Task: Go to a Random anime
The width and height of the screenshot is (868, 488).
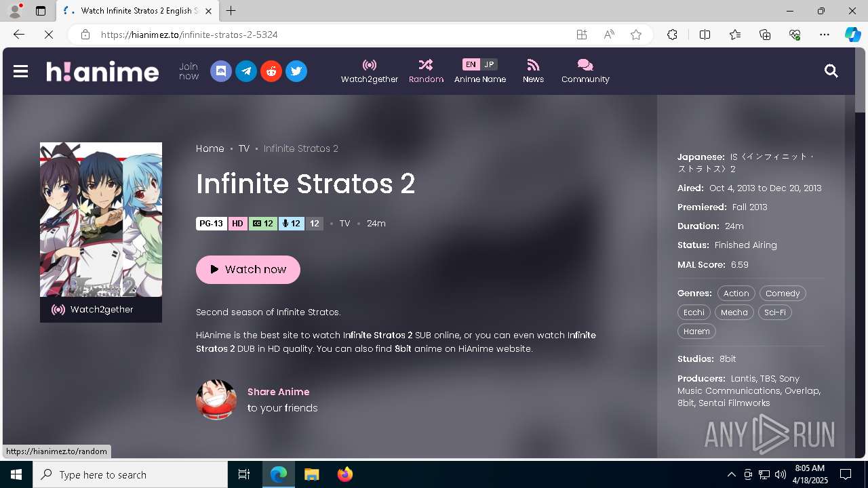Action: [x=426, y=71]
